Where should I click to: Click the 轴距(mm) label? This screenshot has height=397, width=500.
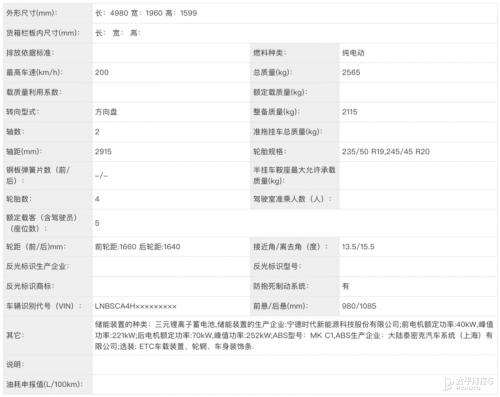[x=24, y=152]
